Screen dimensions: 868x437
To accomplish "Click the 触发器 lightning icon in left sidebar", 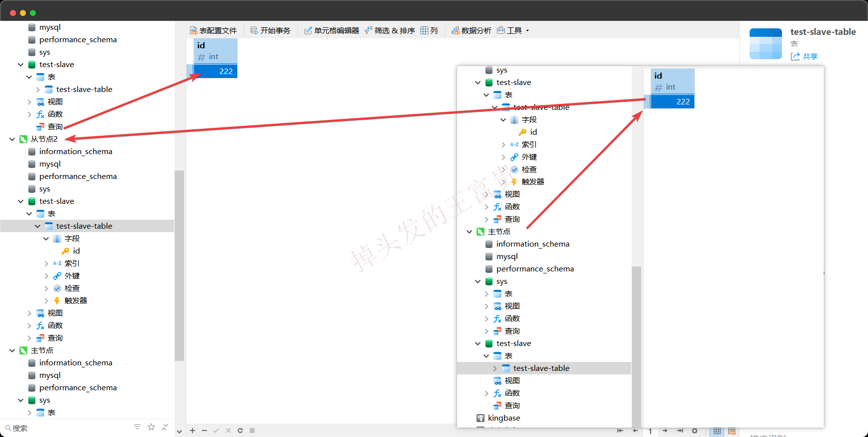I will coord(57,301).
